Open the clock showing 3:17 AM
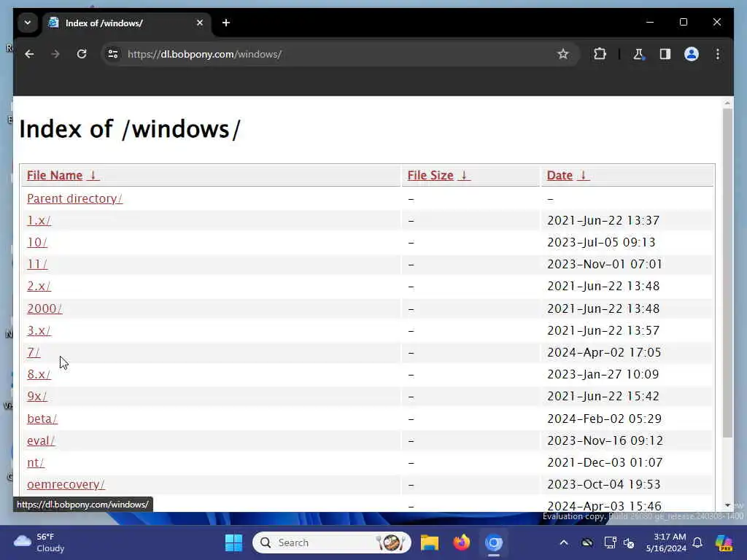 coord(666,542)
